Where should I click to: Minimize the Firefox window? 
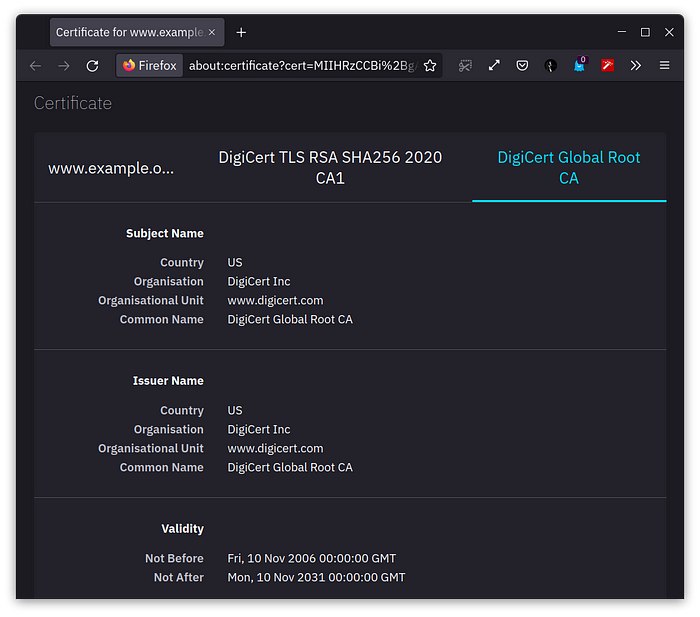[x=621, y=32]
